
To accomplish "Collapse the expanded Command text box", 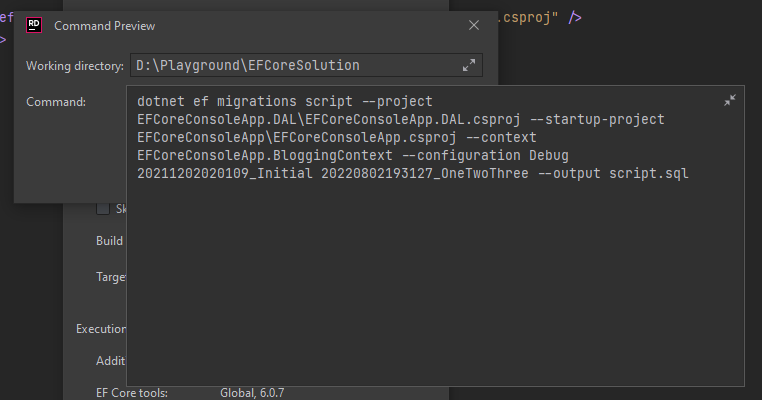I will (x=730, y=100).
